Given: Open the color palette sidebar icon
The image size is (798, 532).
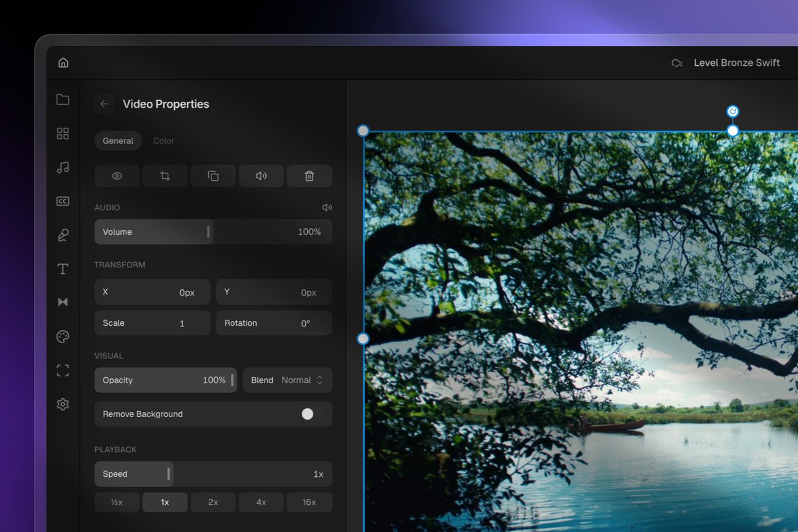Looking at the screenshot, I should pos(63,336).
